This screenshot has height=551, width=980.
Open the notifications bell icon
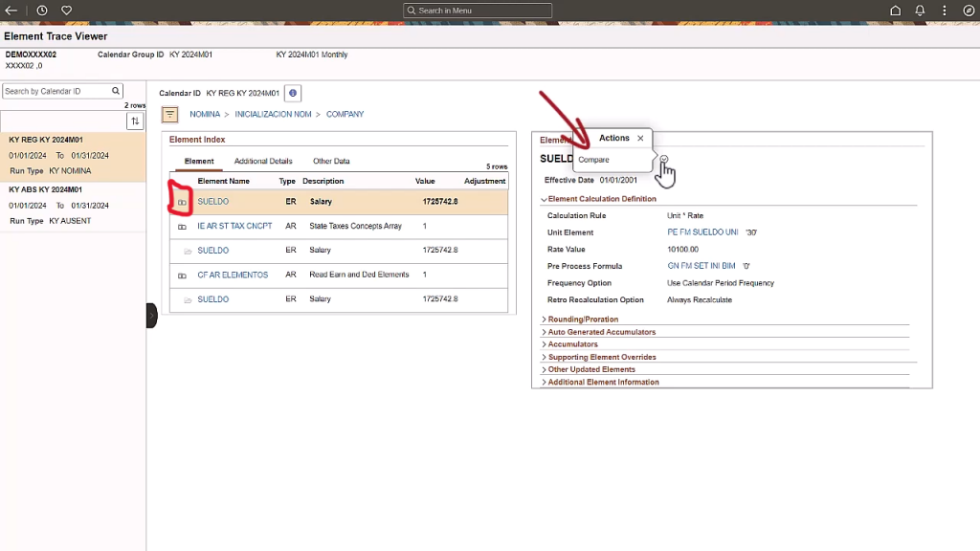click(918, 10)
